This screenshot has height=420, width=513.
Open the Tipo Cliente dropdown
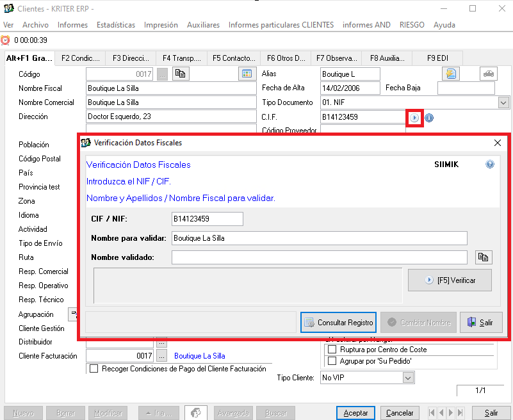[408, 378]
